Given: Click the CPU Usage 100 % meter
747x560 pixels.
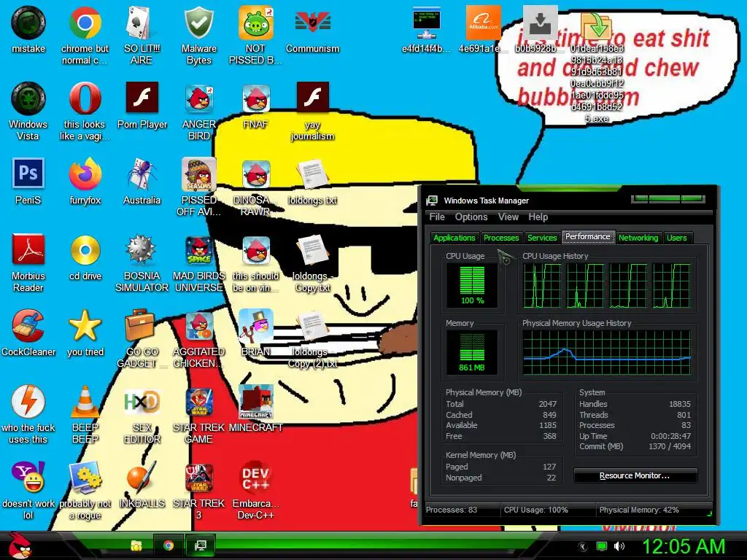Looking at the screenshot, I should tap(472, 286).
